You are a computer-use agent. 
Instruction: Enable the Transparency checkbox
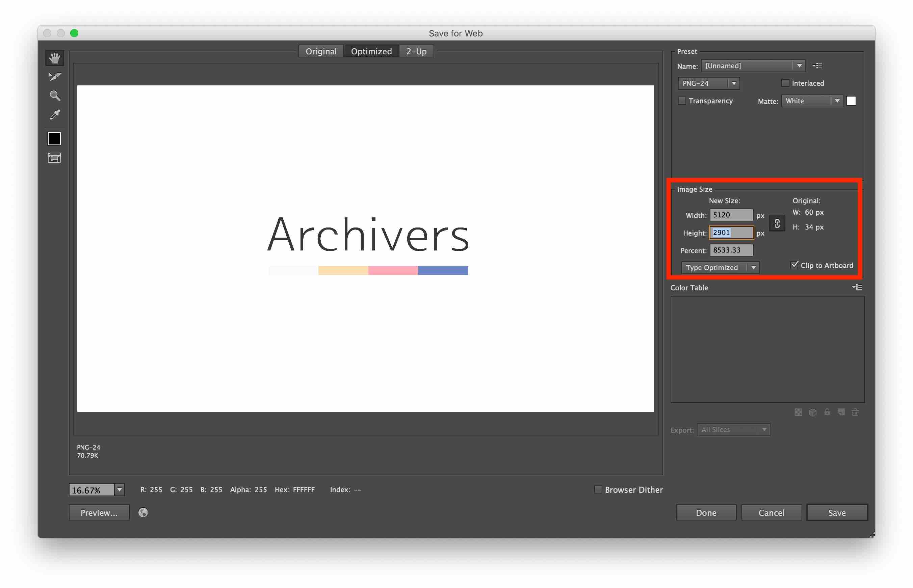[682, 101]
